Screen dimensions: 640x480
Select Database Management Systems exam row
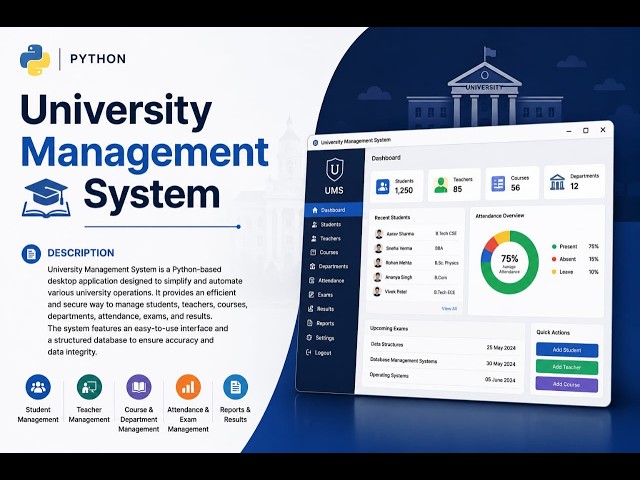(443, 362)
